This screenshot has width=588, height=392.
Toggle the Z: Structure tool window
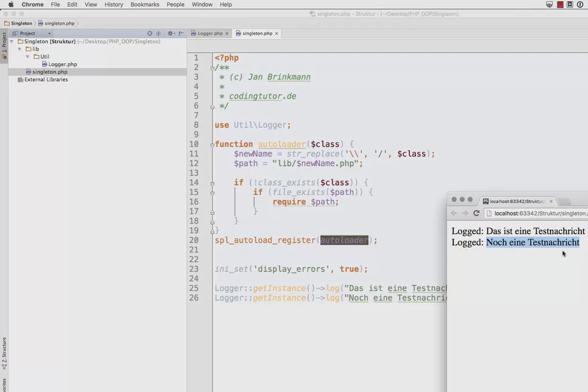[x=4, y=353]
